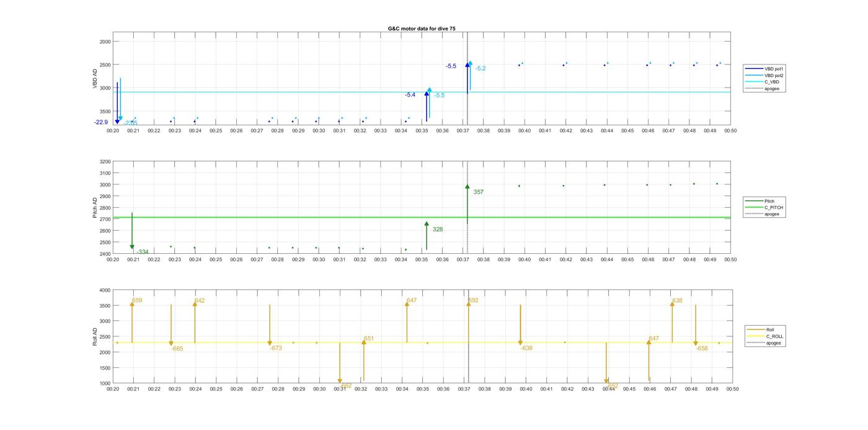The image size is (868, 430).
Task: Click the dark blue '-5.4' value label
Action: point(410,95)
